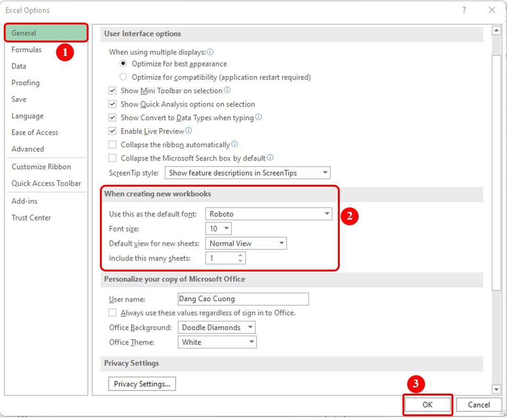Toggle Show Mini Toolbar on selection checkbox
The width and height of the screenshot is (508, 420).
tap(113, 91)
